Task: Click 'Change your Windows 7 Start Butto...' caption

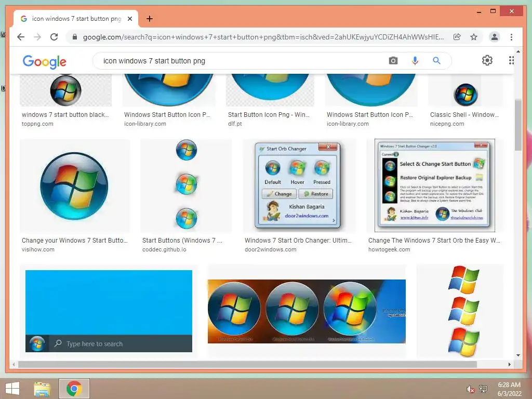Action: click(75, 240)
